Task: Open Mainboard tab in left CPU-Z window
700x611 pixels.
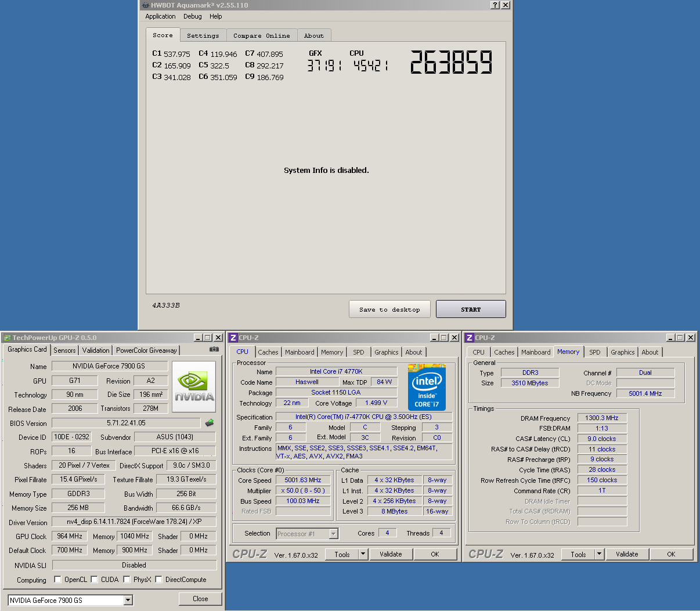Action: [300, 352]
